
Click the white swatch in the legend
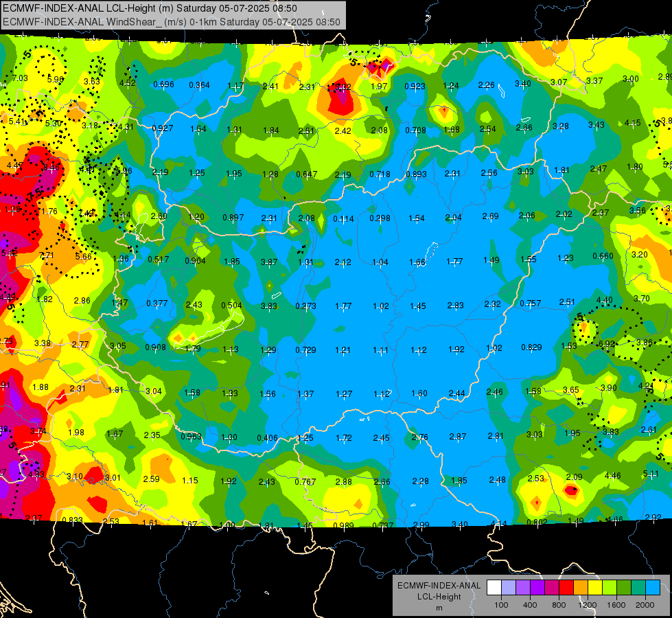(494, 588)
